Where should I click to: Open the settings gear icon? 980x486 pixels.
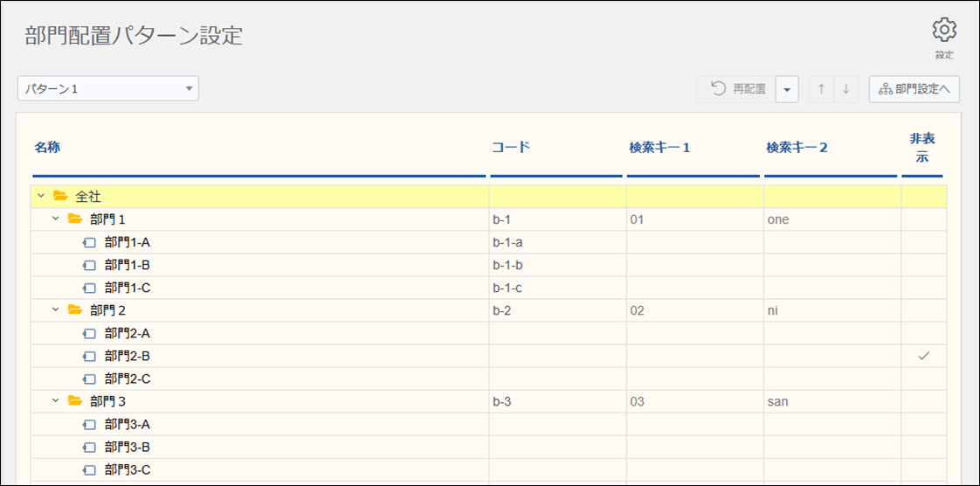point(944,31)
